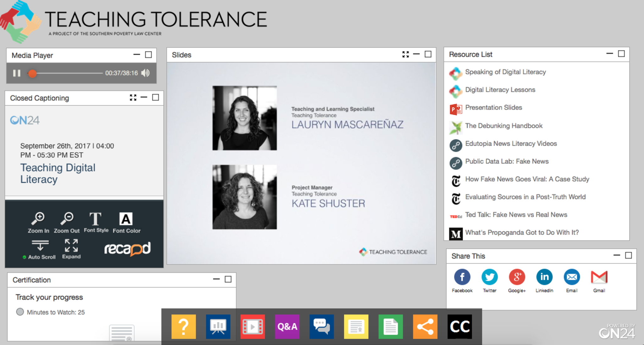
Task: Pause the media player
Action: pos(17,73)
